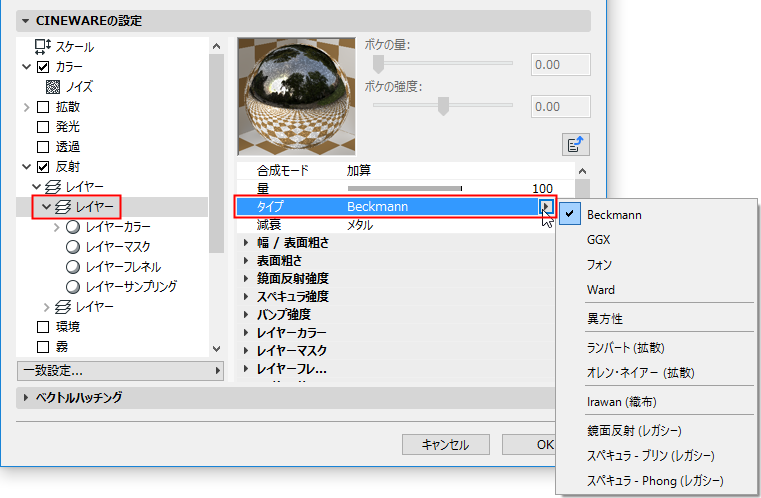Open the 一致設定... dropdown button
Viewport: 761px width, 498px height.
pos(120,371)
